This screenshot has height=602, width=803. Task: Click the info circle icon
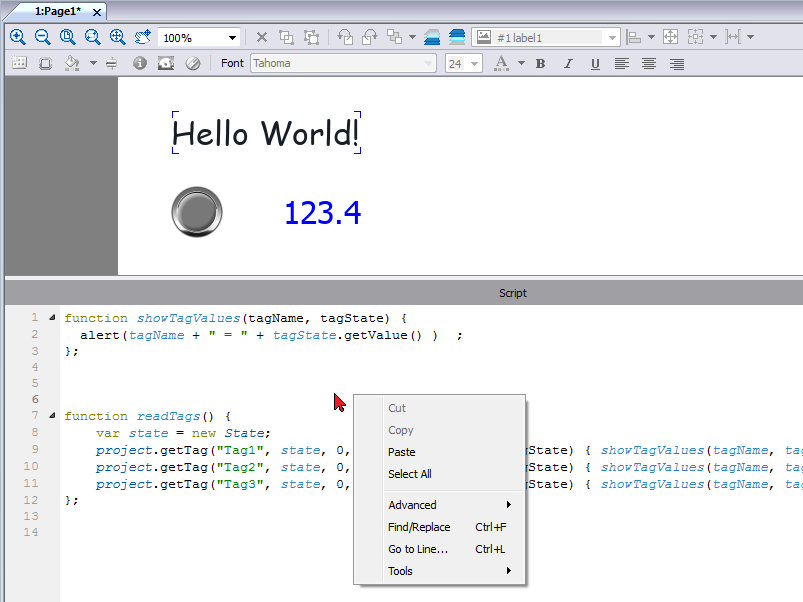point(139,63)
